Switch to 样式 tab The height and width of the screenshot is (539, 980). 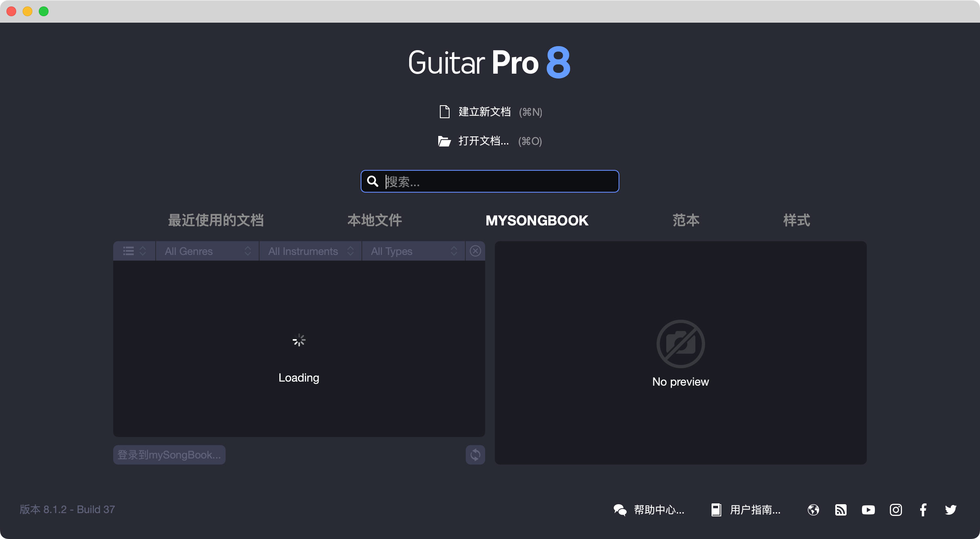(797, 220)
